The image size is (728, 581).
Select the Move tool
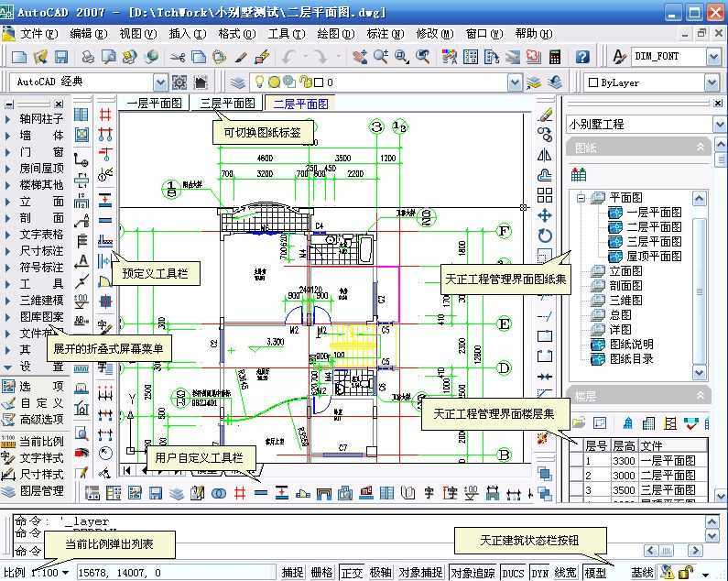[x=545, y=215]
